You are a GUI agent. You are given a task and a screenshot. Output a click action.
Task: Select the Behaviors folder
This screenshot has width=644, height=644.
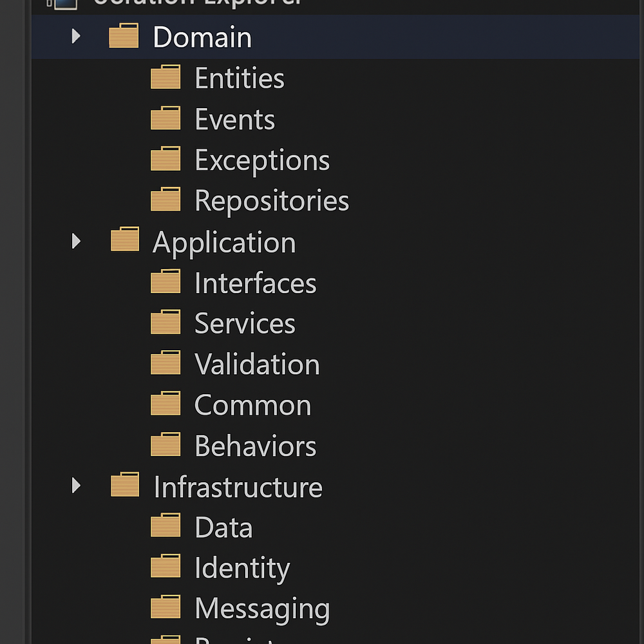click(x=255, y=445)
